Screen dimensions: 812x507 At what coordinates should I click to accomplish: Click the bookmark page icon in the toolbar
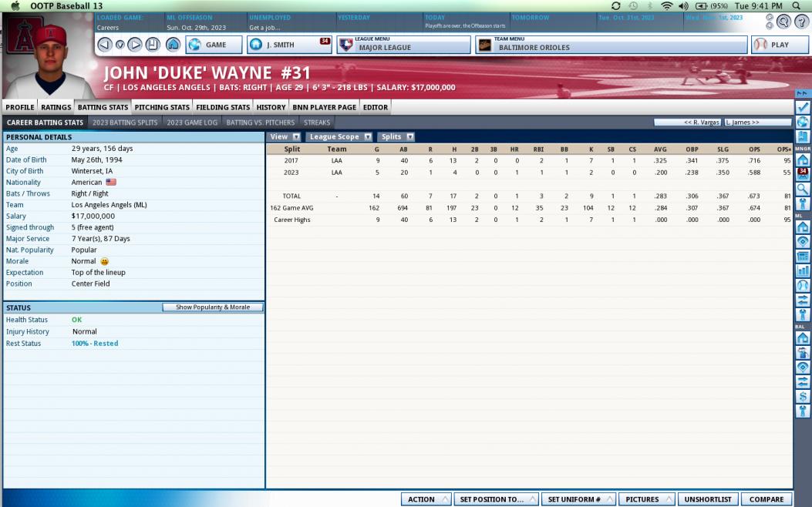click(153, 45)
